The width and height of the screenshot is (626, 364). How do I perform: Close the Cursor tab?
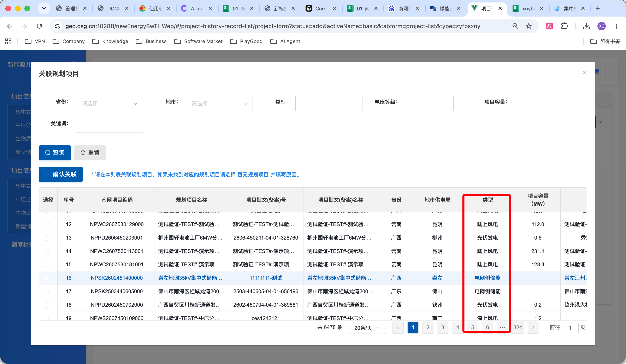click(334, 8)
